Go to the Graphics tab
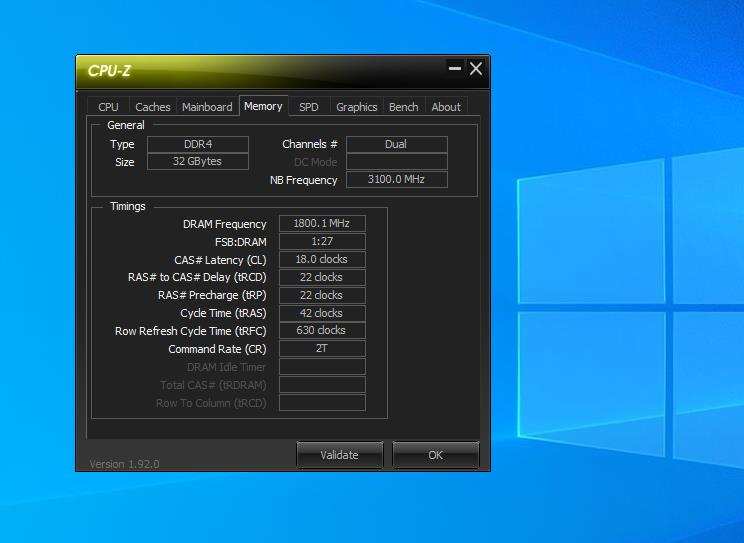The image size is (744, 543). tap(356, 107)
